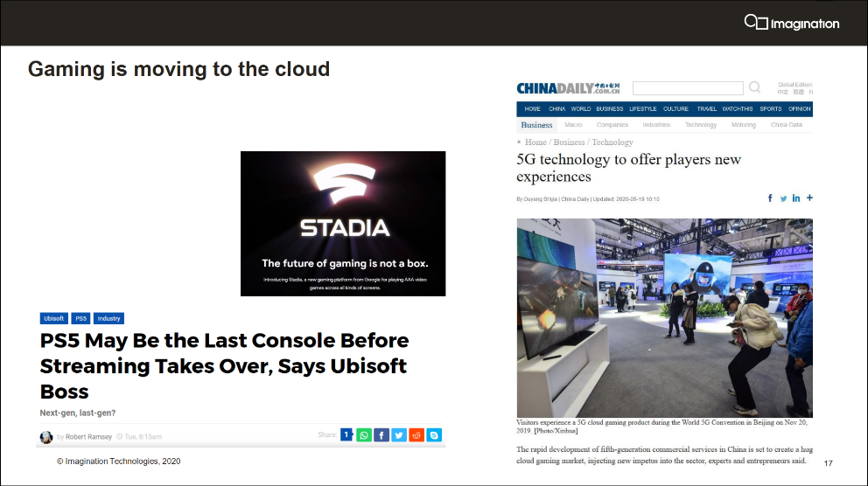Click the PS5 tag button
868x486 pixels.
tap(80, 318)
